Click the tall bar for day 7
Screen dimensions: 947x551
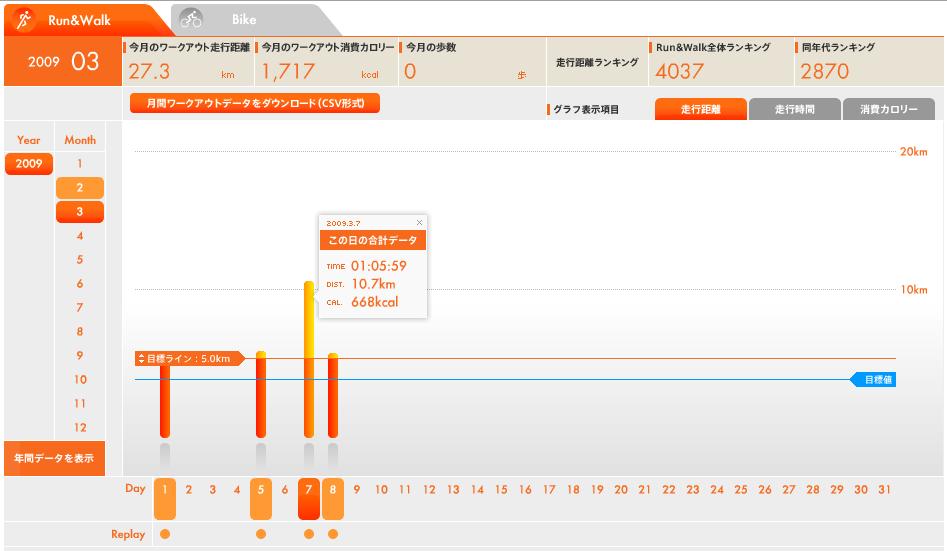tap(309, 360)
